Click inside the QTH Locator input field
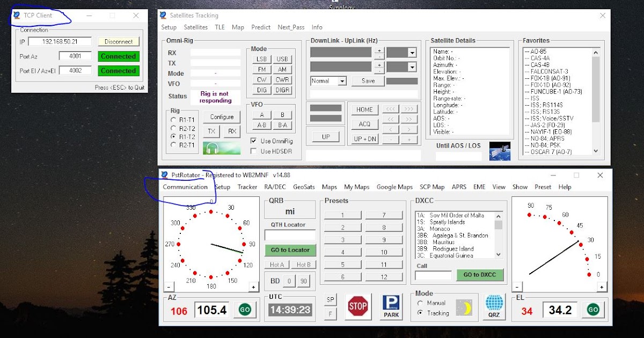Screen dimensions: 644x338 click(x=290, y=234)
